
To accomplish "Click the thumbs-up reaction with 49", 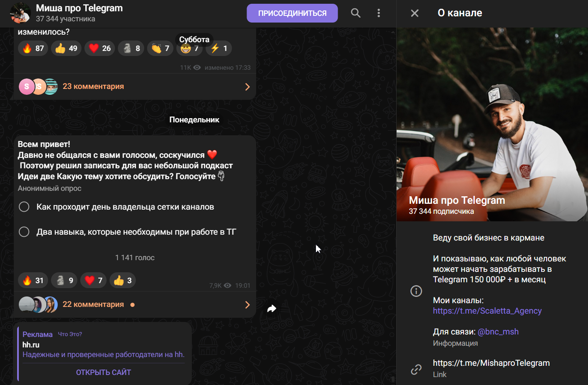I will (66, 48).
